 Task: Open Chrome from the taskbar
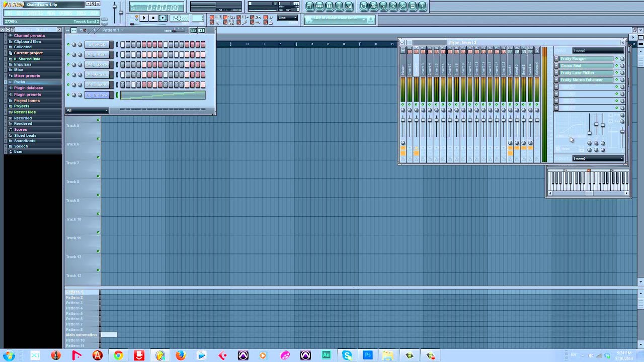[118, 355]
